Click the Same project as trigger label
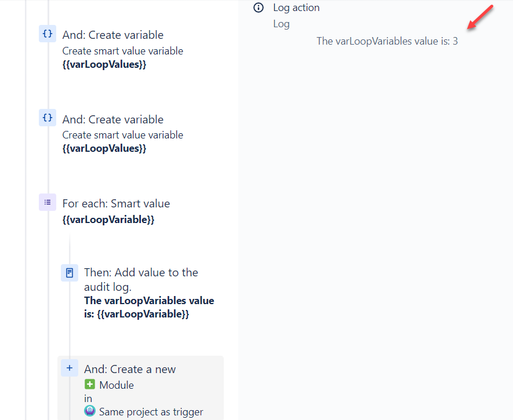513x420 pixels. point(151,411)
